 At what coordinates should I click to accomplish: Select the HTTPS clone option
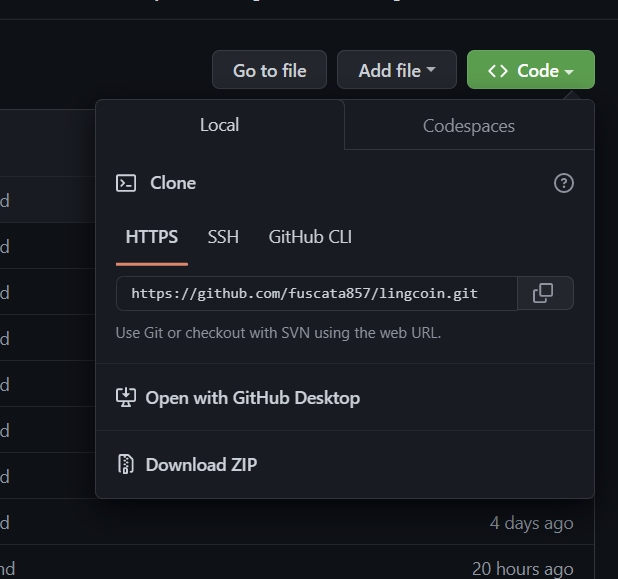152,237
